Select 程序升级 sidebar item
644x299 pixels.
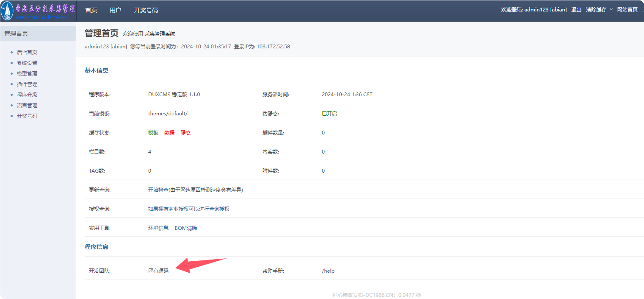click(x=27, y=95)
